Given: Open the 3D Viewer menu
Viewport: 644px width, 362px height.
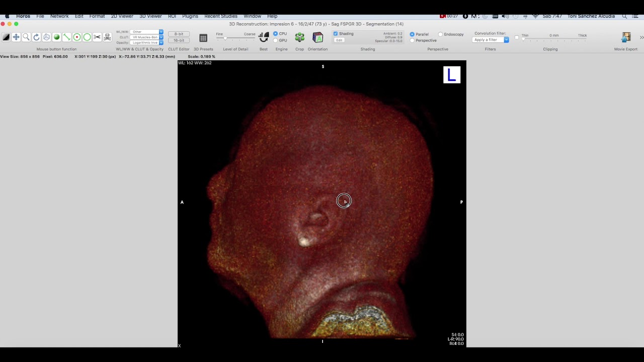Looking at the screenshot, I should 150,16.
